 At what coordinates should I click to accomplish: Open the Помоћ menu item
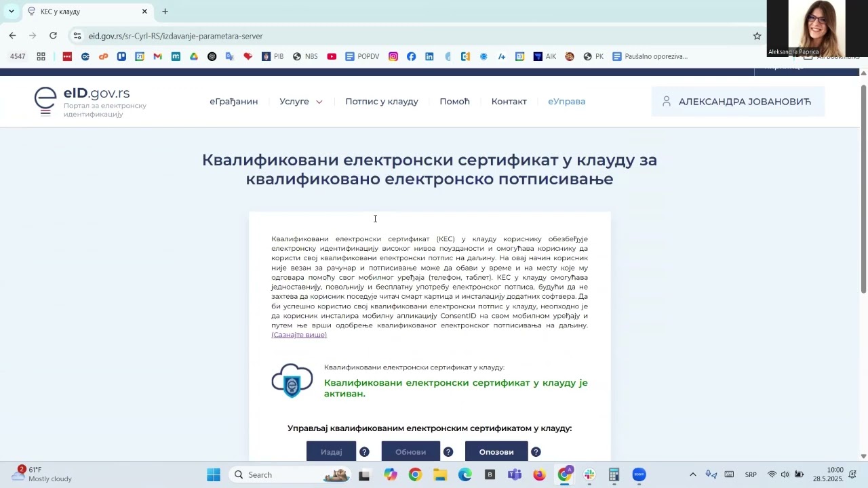[454, 102]
